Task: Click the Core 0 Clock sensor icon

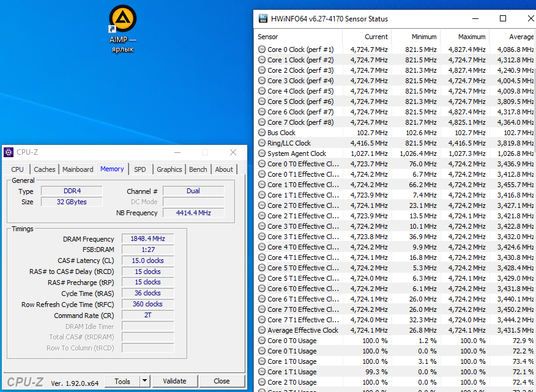Action: click(x=262, y=49)
